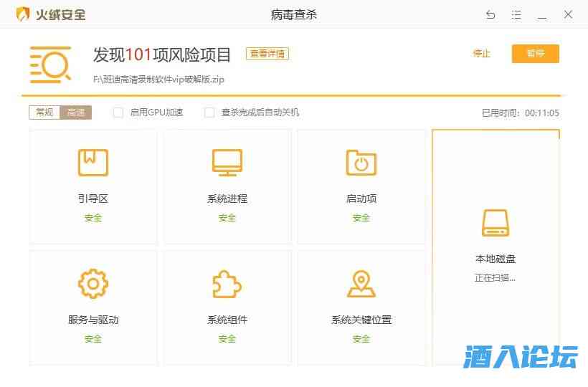Click the 系统关键位置 map pin icon
Viewport: 588px width, 387px height.
click(x=361, y=284)
